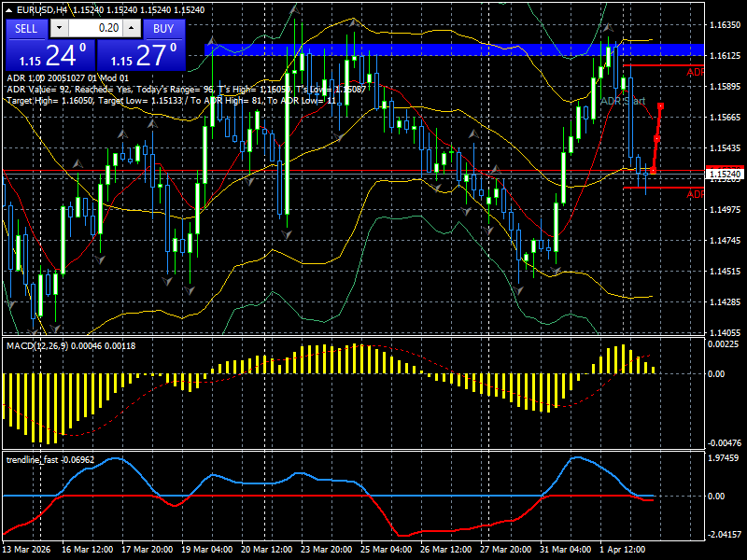Click the 13 Mar 2026 date label

point(28,551)
